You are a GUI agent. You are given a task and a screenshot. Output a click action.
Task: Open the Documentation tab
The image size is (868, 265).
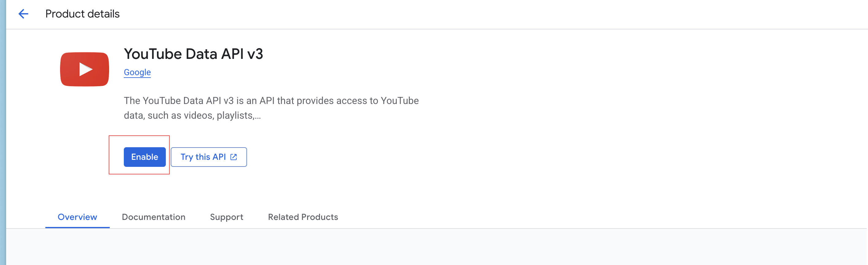[154, 217]
